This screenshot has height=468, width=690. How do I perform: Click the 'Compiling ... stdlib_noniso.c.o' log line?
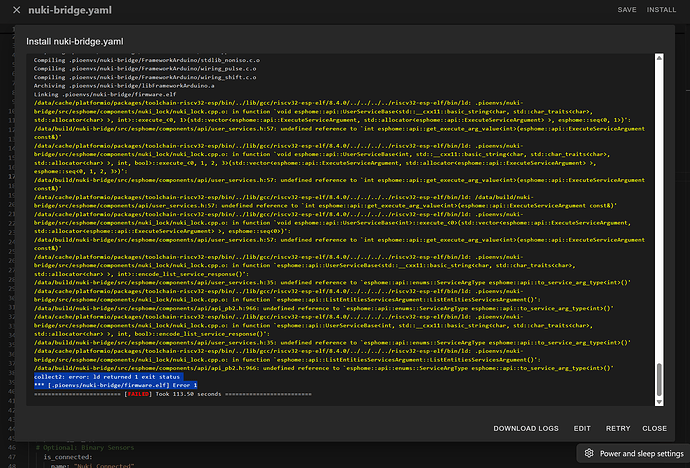147,60
